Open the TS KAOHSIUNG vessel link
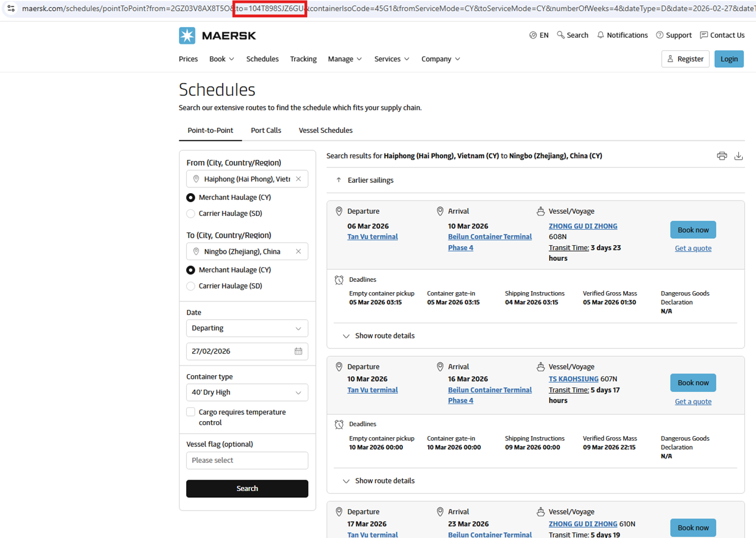Screen dimensions: 756x538 (x=573, y=379)
